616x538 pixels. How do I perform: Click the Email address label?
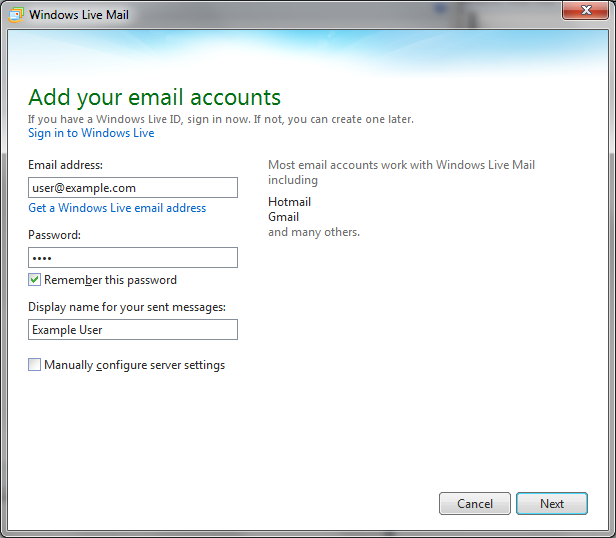tap(65, 165)
